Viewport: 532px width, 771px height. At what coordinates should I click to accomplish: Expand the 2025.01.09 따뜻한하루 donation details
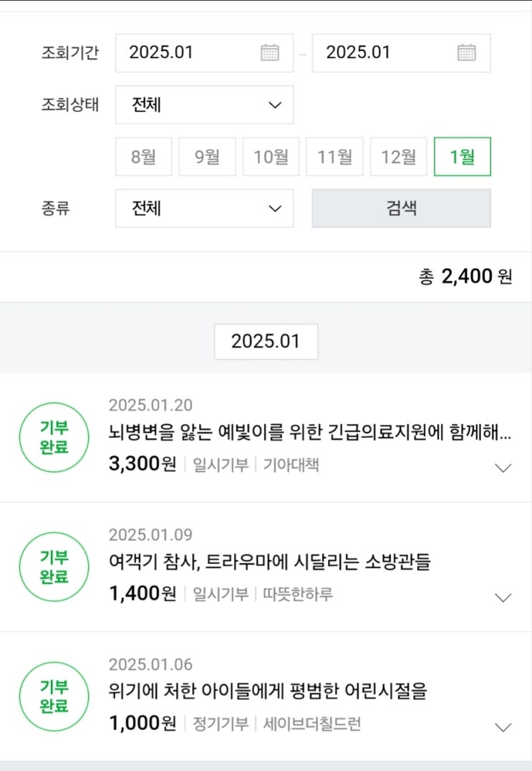[503, 598]
